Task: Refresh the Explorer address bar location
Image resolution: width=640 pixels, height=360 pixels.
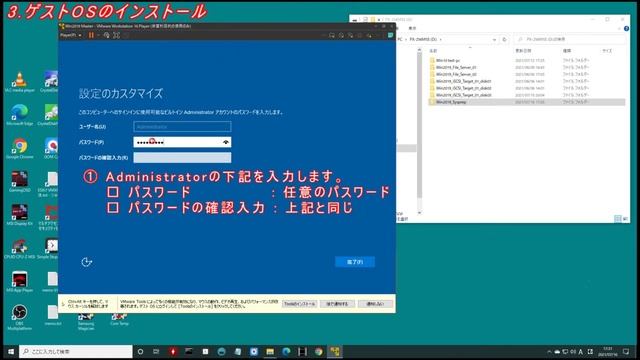Action: [x=504, y=39]
